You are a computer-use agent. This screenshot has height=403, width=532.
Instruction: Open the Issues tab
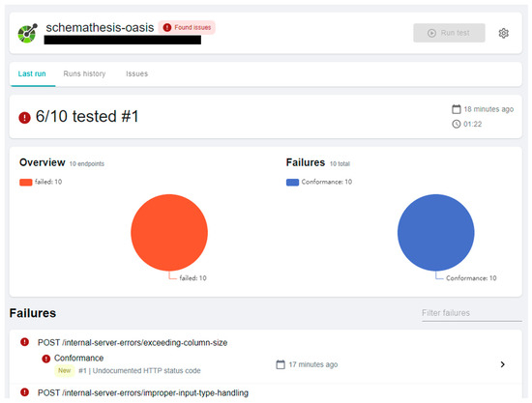click(137, 73)
